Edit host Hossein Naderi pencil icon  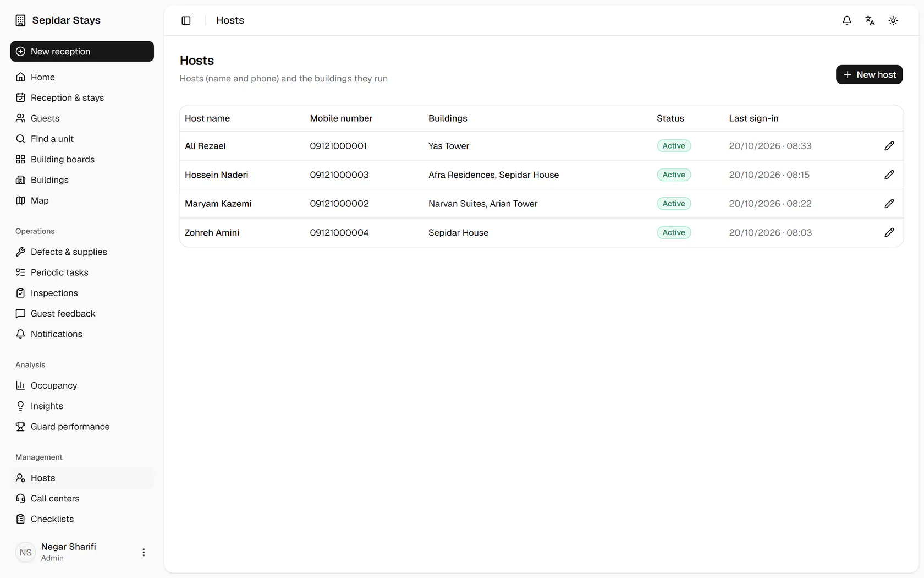(889, 175)
